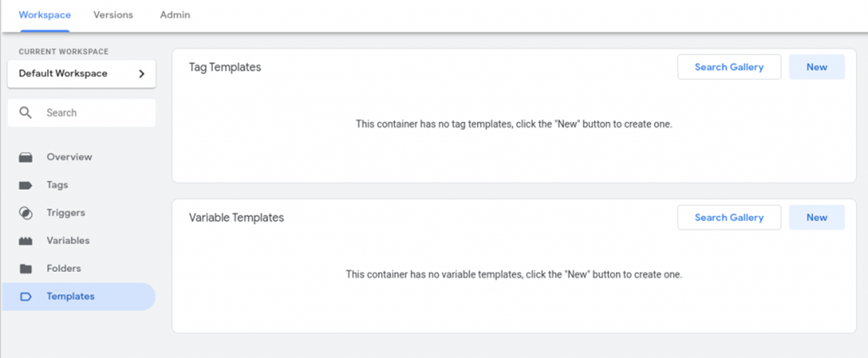The image size is (868, 358).
Task: Click the Variables icon in the sidebar
Action: pos(26,241)
